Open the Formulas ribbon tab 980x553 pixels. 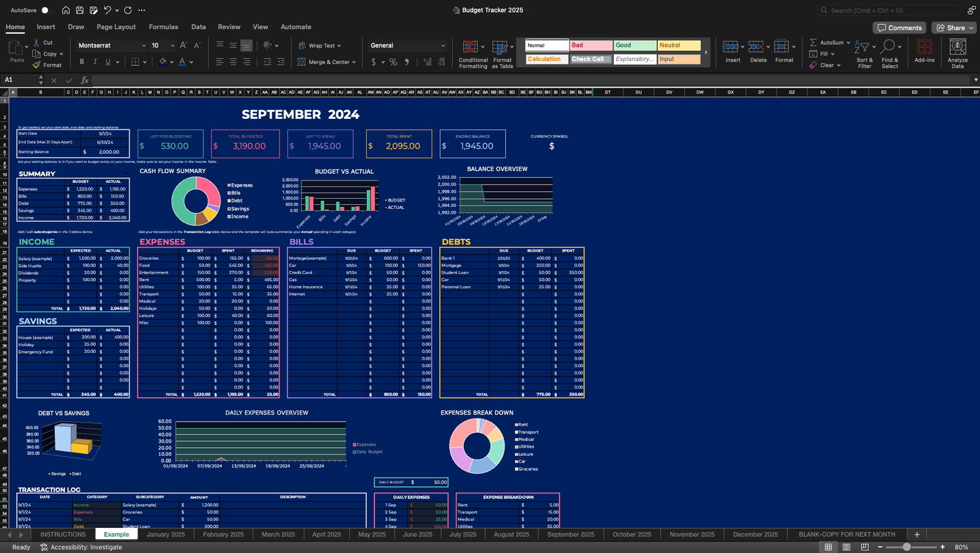coord(163,27)
